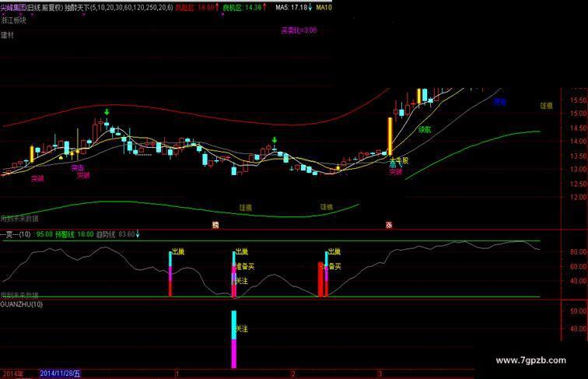Select the highlighted date 2014/11/28/五
Screen dimensions: 588x379
point(60,374)
